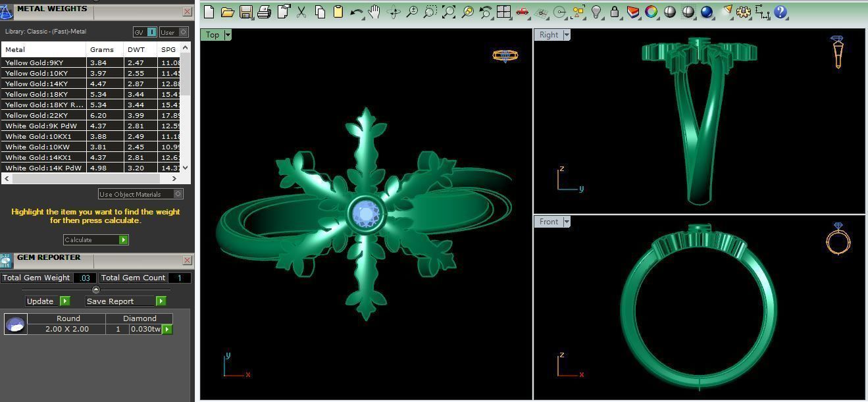Open the Right viewport dropdown arrow
This screenshot has height=402, width=868.
pyautogui.click(x=566, y=35)
